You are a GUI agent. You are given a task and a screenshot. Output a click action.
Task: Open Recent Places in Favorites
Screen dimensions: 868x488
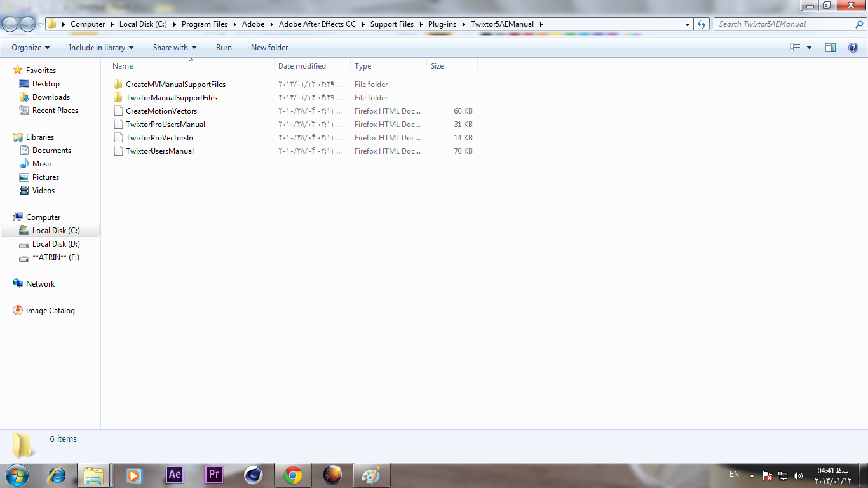pyautogui.click(x=55, y=111)
